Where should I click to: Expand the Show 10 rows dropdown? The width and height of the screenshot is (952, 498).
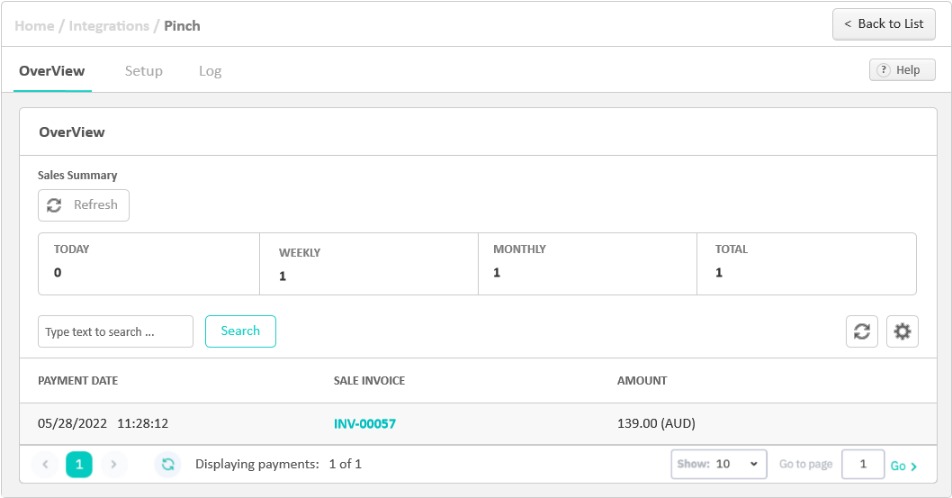[x=719, y=464]
